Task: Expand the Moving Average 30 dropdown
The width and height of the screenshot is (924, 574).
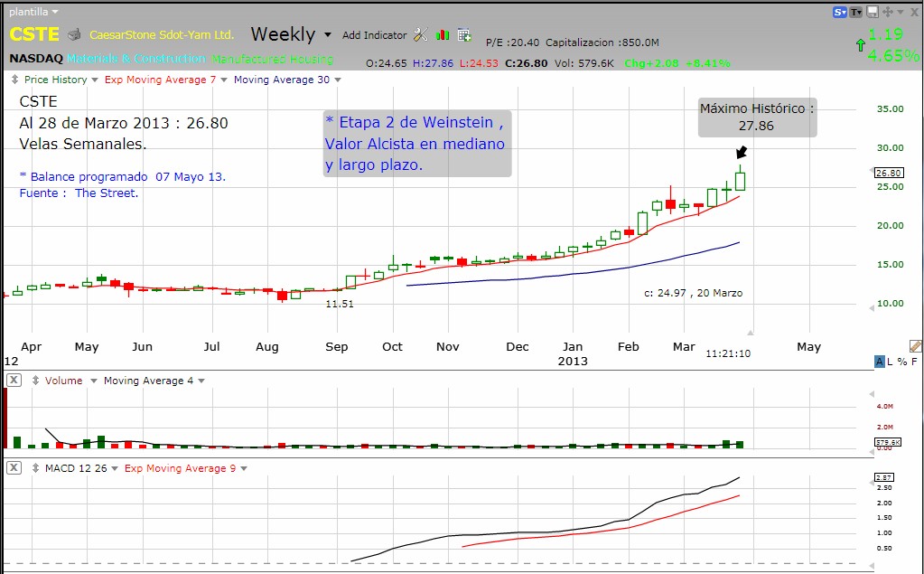Action: pyautogui.click(x=338, y=80)
